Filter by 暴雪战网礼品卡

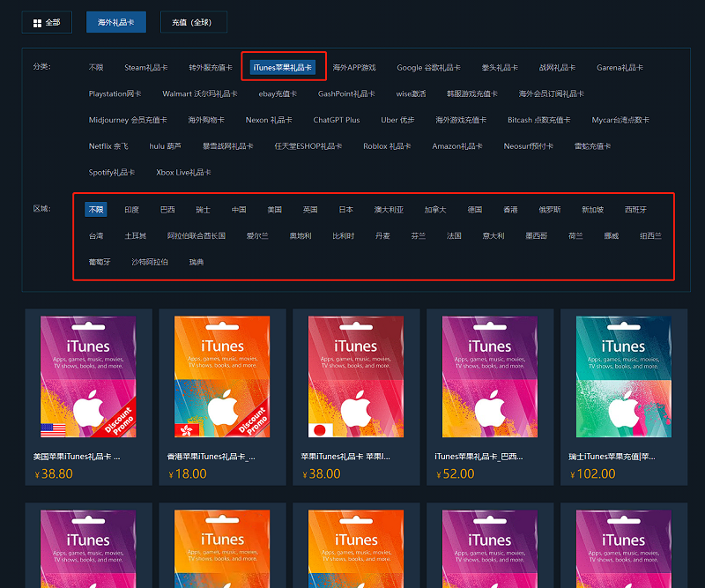tap(227, 145)
